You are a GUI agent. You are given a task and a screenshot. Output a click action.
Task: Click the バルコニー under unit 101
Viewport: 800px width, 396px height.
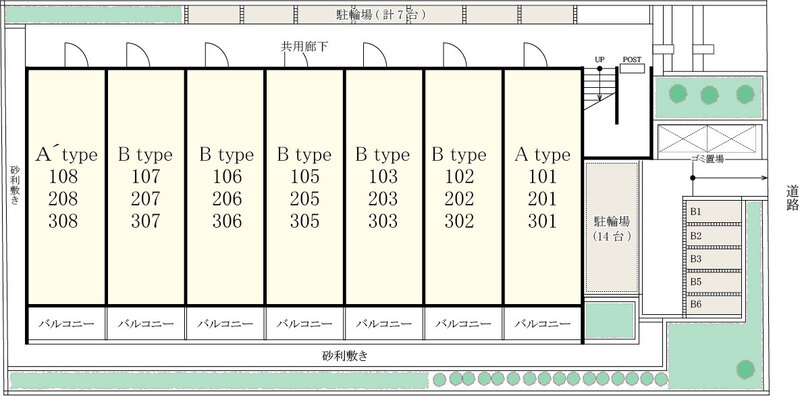543,324
